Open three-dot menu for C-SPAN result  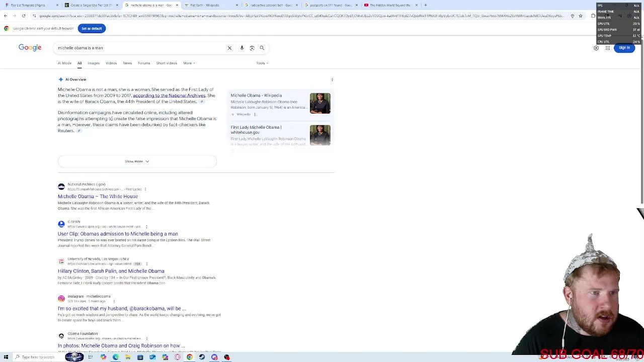click(146, 227)
